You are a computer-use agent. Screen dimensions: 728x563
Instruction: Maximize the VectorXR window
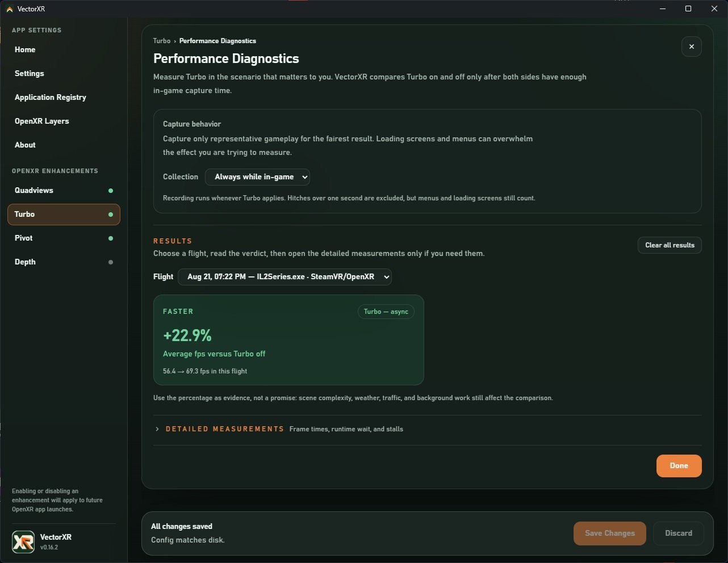coord(688,9)
